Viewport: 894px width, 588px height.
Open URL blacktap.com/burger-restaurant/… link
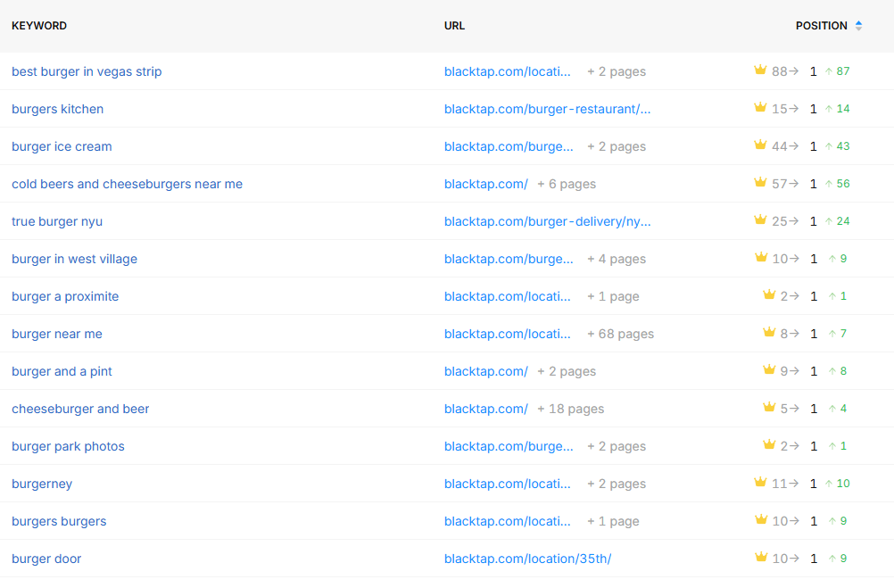(547, 109)
